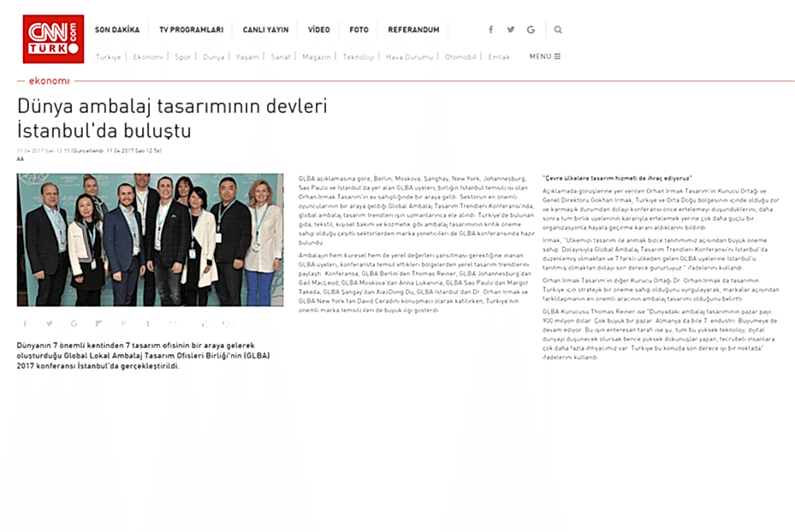Open the TV PROGRAMLARI menu
Viewport: 795px width, 532px height.
pos(191,30)
